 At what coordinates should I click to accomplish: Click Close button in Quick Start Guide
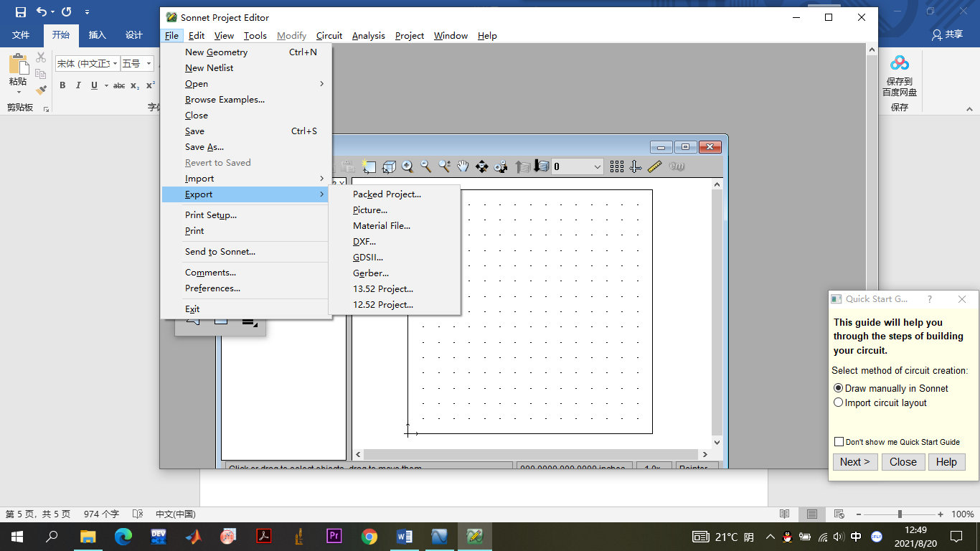click(x=903, y=462)
